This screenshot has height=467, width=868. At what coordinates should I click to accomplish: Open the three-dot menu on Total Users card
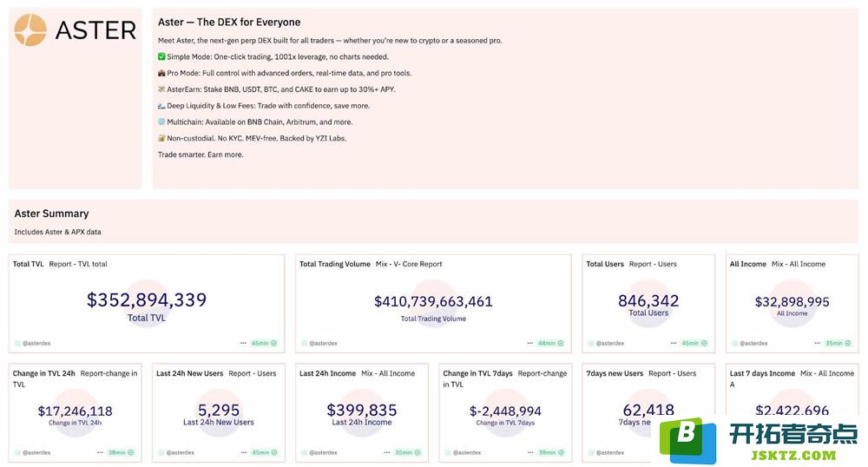674,343
